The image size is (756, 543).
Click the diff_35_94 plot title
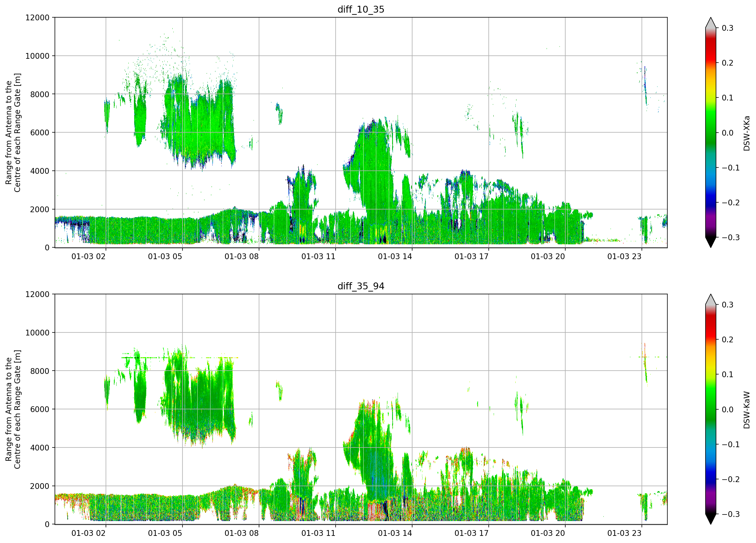[361, 286]
